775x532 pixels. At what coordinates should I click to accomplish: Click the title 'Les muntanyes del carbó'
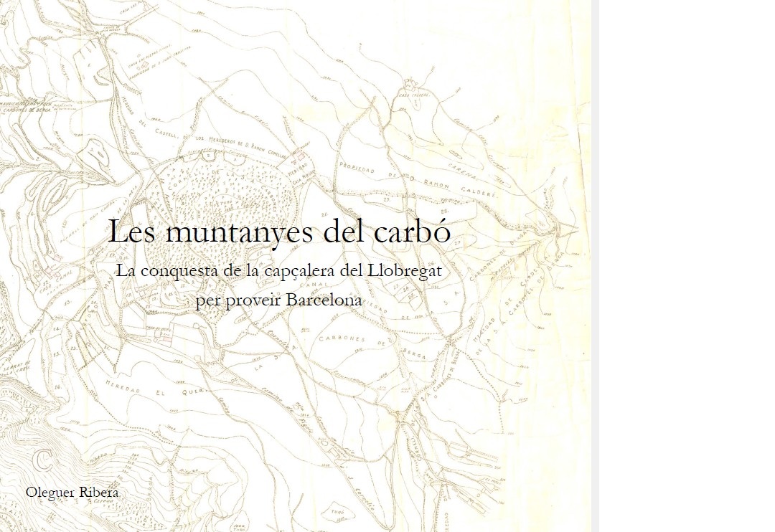point(278,232)
